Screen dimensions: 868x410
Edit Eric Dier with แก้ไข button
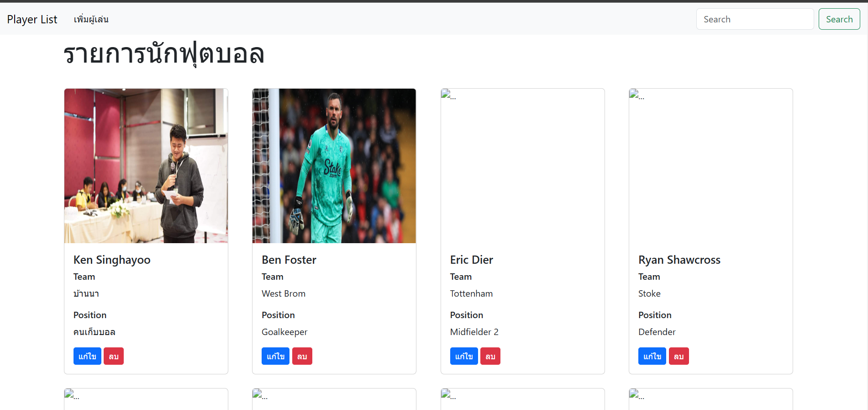464,356
